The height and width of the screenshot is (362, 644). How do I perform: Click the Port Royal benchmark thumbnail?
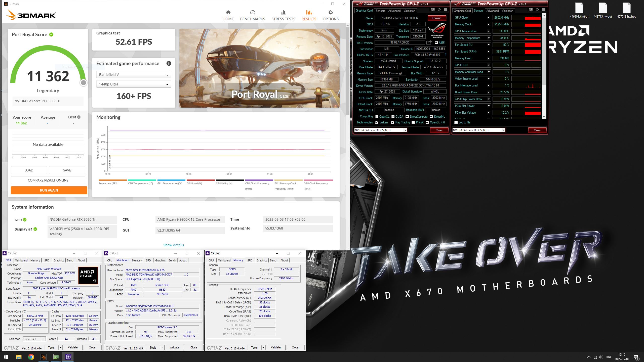point(259,68)
